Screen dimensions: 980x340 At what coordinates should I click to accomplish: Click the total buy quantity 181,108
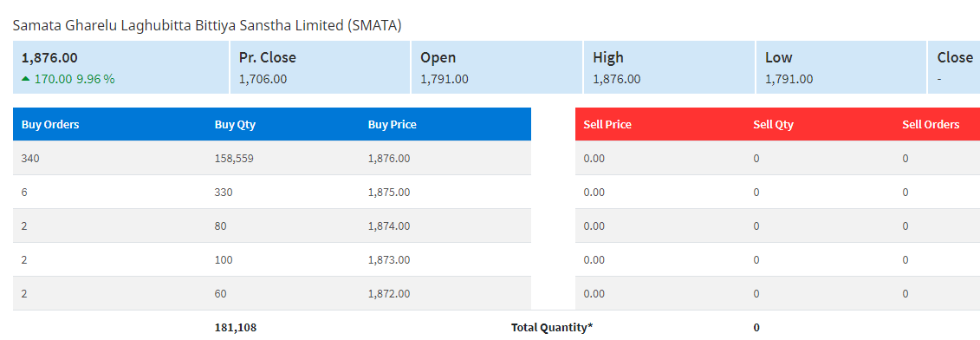click(x=235, y=327)
